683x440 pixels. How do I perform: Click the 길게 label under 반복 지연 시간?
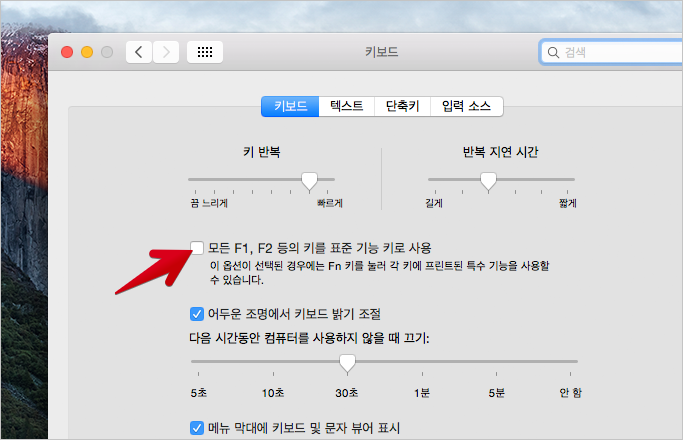click(x=434, y=203)
